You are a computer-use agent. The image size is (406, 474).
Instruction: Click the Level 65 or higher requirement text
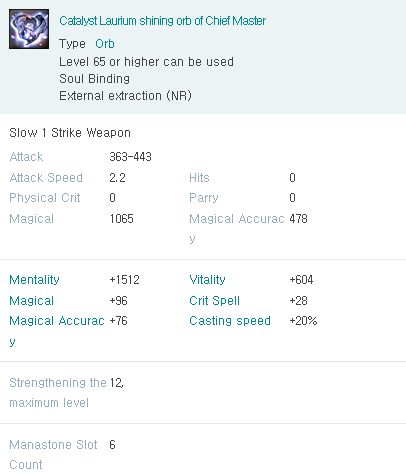click(x=146, y=62)
